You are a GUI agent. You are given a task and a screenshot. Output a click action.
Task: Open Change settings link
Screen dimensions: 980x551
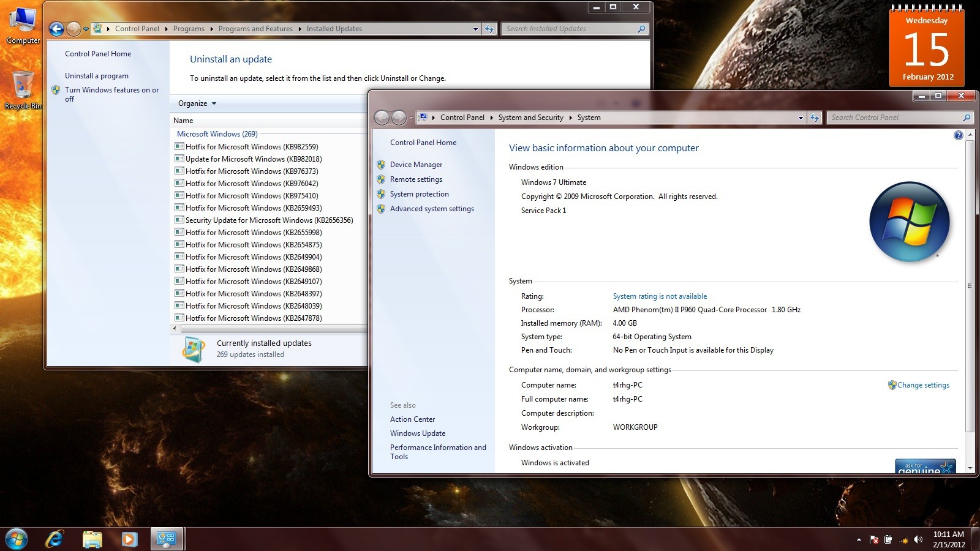tap(923, 385)
